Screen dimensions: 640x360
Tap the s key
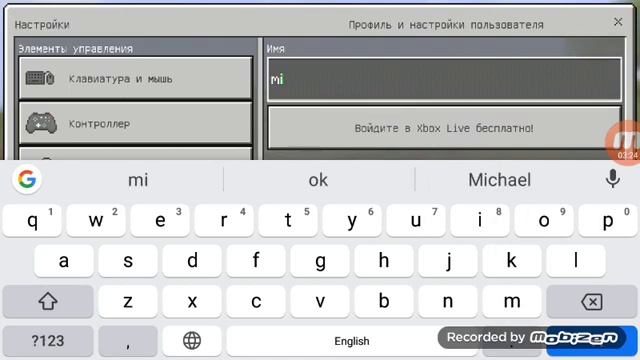point(128,261)
